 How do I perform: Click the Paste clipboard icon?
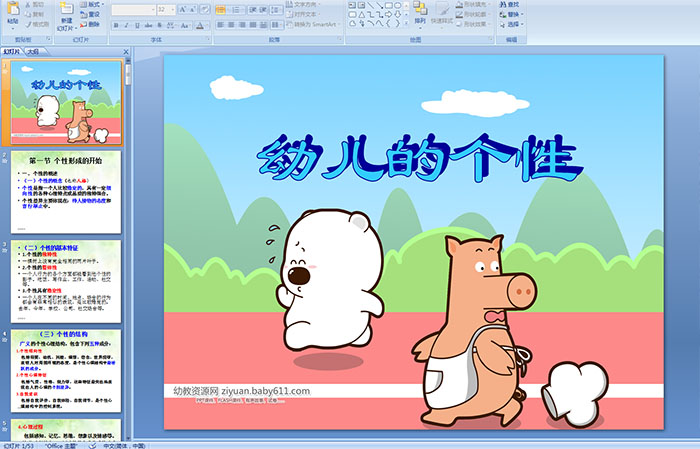[13, 9]
